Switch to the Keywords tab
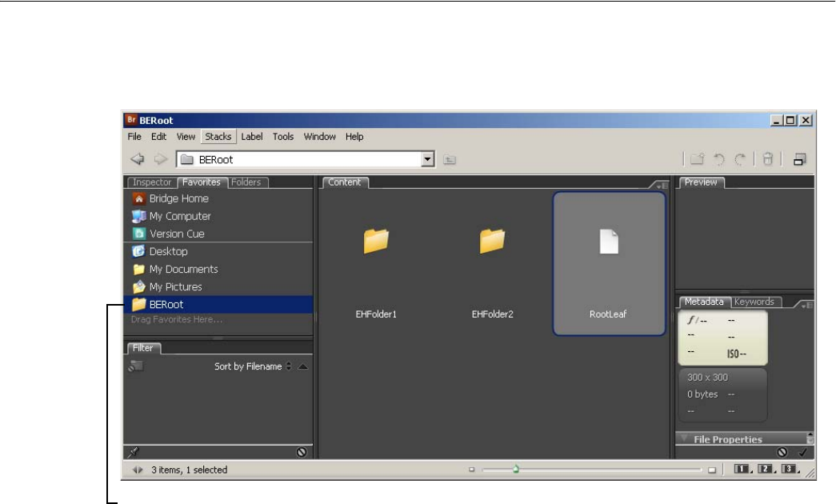This screenshot has height=504, width=836. [754, 302]
